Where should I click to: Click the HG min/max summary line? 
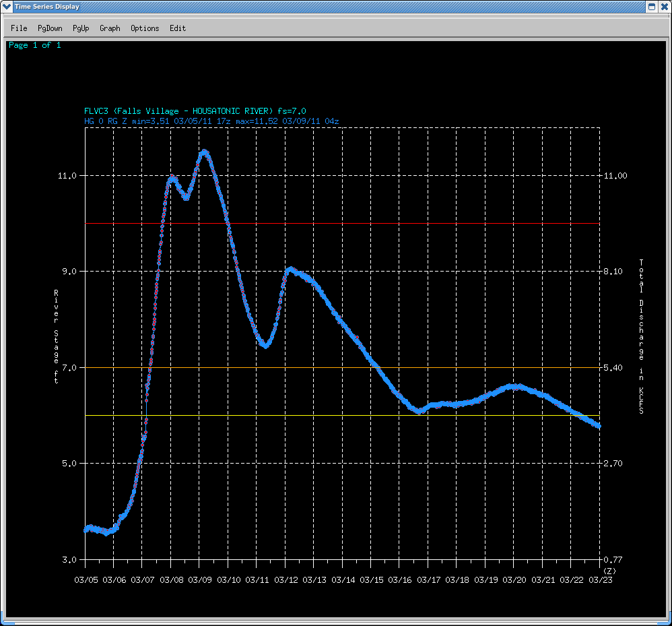(211, 121)
